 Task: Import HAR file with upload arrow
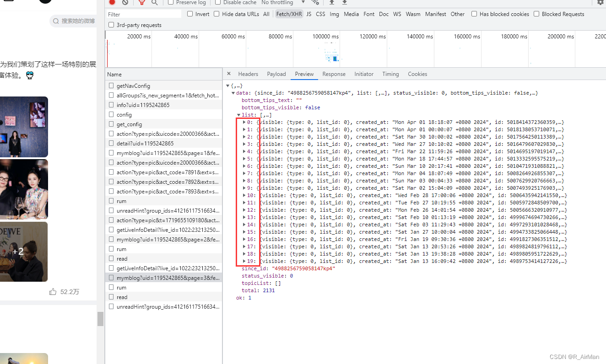pos(332,2)
